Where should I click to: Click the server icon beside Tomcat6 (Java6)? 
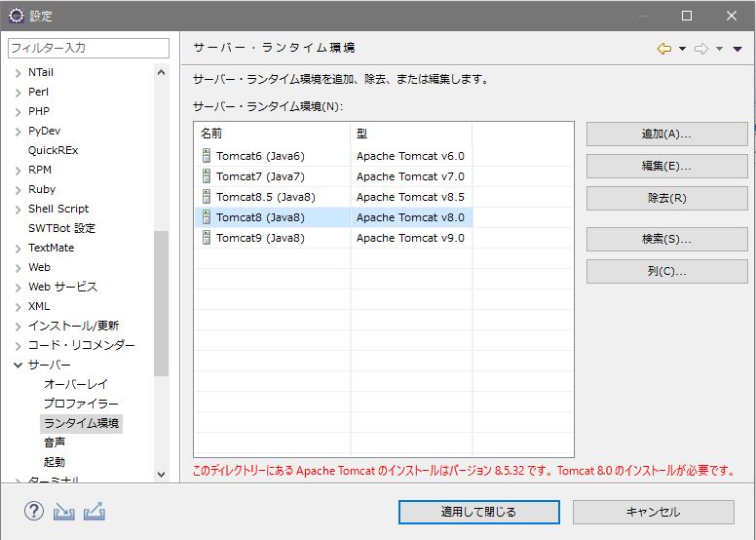(207, 156)
